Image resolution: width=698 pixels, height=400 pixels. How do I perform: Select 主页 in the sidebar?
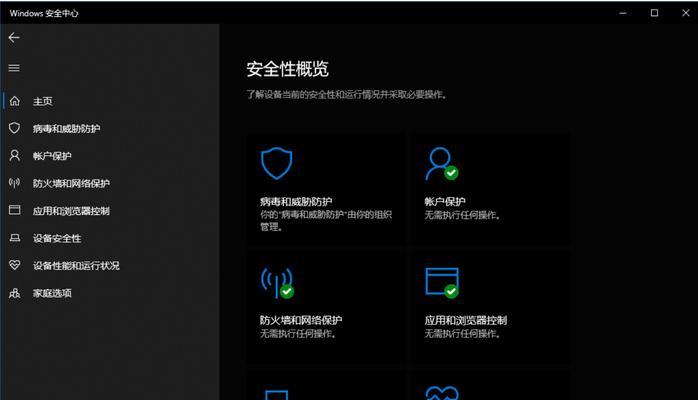click(x=43, y=101)
